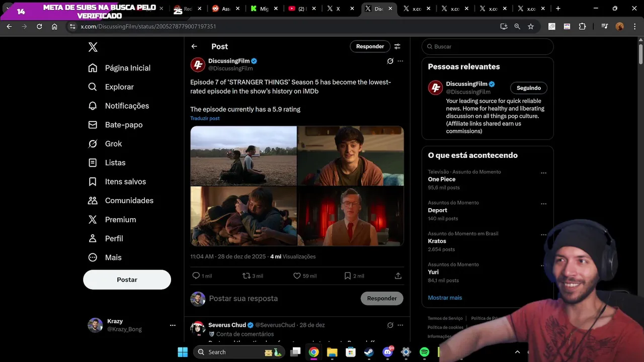The height and width of the screenshot is (362, 644).
Task: Open Notificações from the sidebar
Action: click(118, 106)
